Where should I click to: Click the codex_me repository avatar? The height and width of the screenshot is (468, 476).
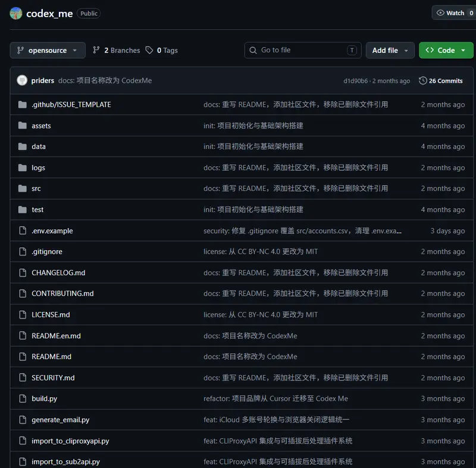click(x=16, y=13)
